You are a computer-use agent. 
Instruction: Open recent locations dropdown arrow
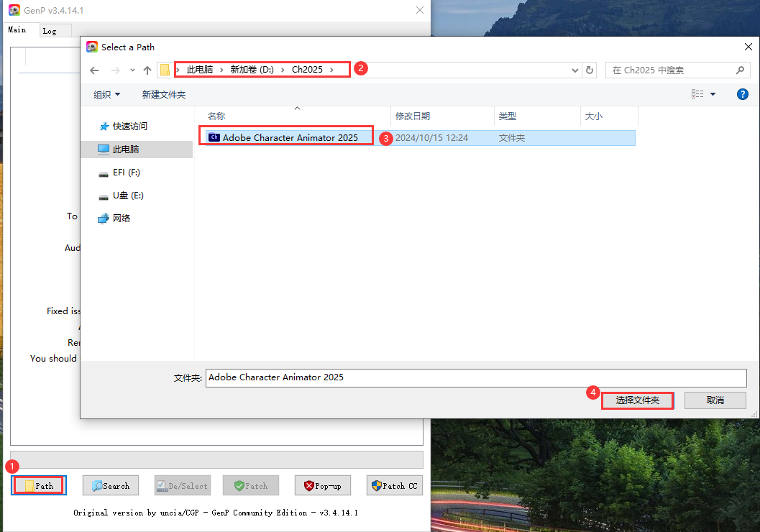click(132, 70)
